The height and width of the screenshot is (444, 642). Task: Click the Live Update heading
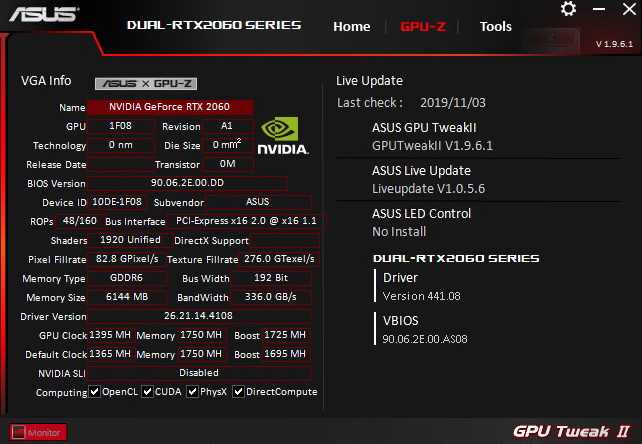[369, 81]
